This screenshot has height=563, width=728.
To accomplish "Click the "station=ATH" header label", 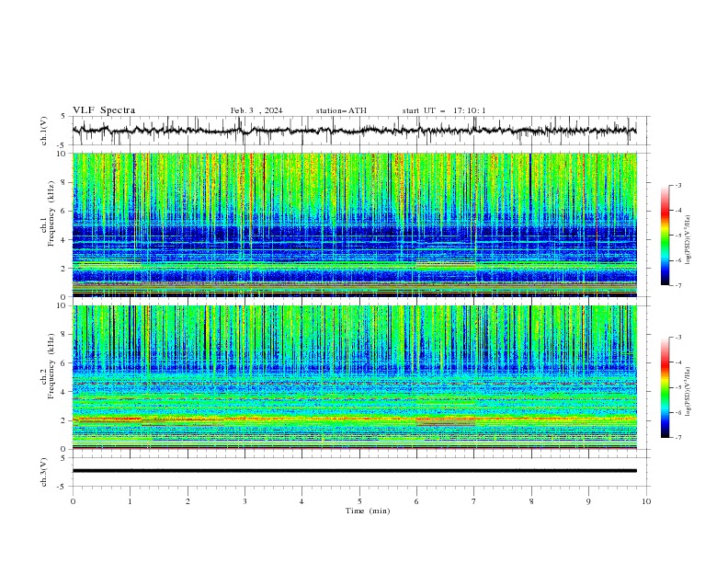I will (x=341, y=110).
